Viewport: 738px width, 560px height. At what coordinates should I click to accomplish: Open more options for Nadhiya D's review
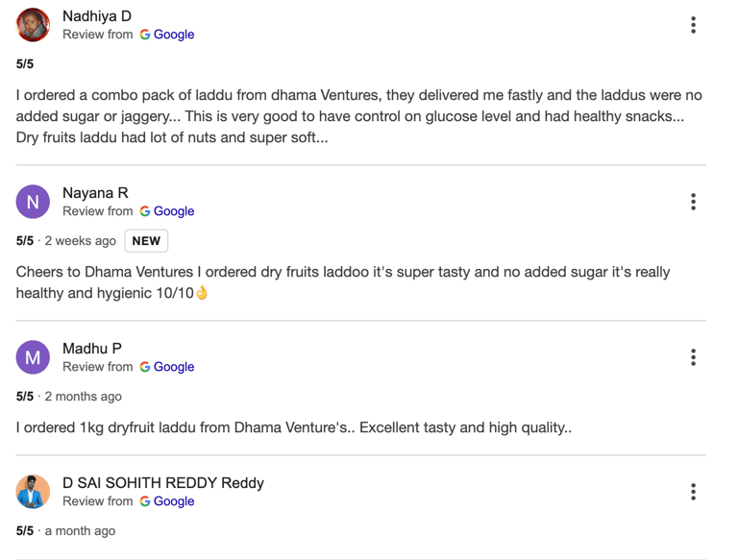pos(693,25)
